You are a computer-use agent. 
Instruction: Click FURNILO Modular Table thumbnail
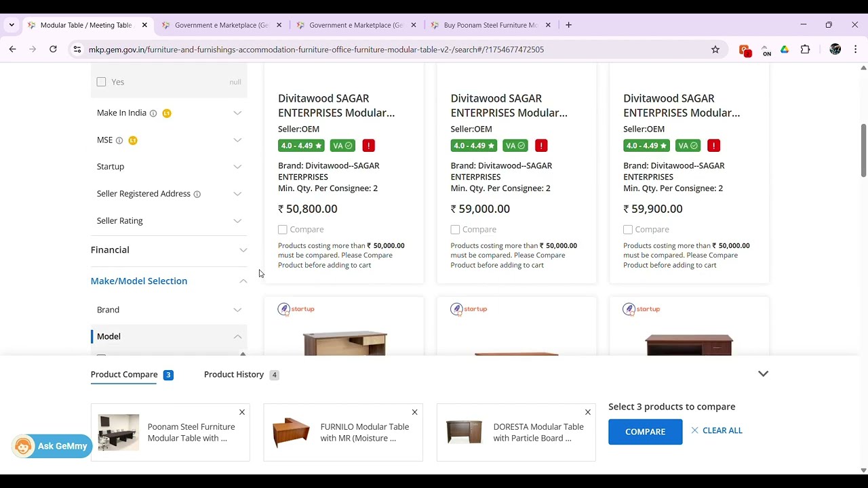(x=292, y=432)
